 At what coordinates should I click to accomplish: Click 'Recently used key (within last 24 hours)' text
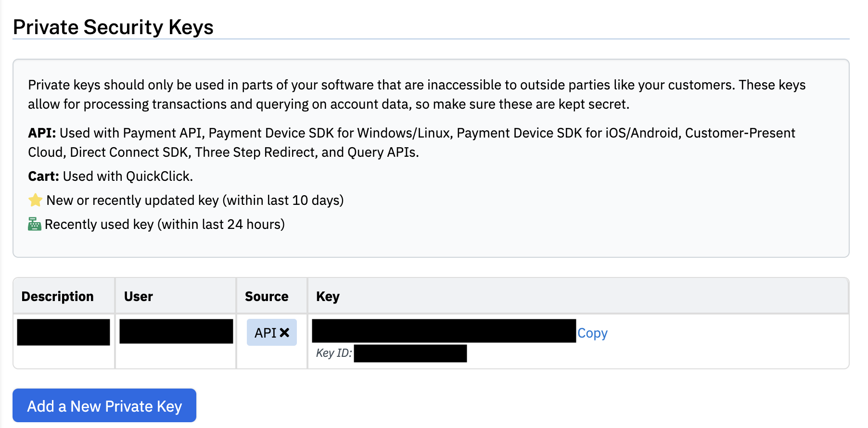165,224
